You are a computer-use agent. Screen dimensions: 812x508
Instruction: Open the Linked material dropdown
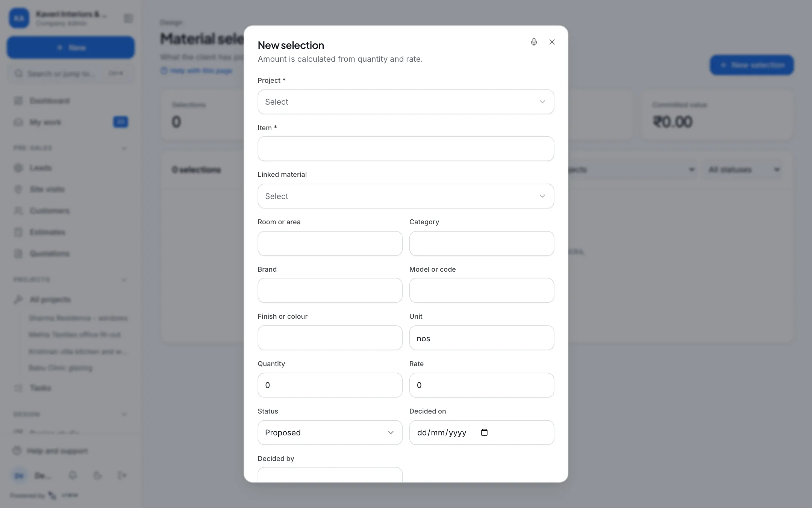pyautogui.click(x=406, y=196)
